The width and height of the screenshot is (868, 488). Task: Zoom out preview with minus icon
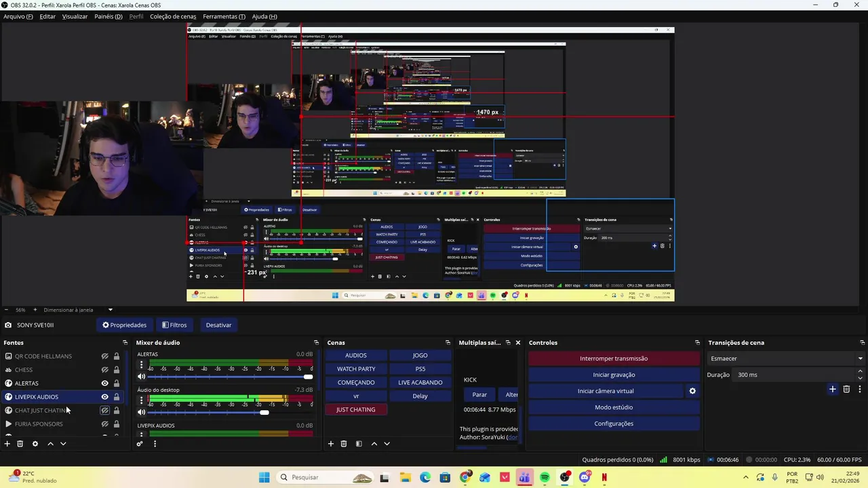5,310
